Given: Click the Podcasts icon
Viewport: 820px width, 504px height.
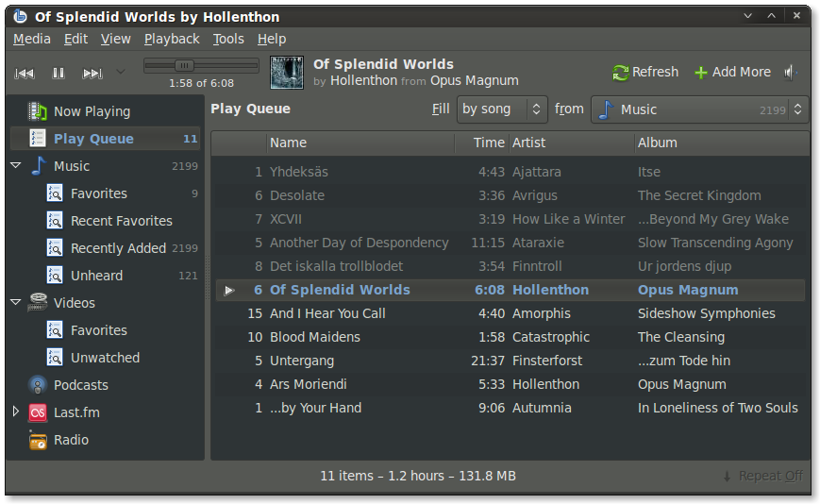Looking at the screenshot, I should [37, 385].
